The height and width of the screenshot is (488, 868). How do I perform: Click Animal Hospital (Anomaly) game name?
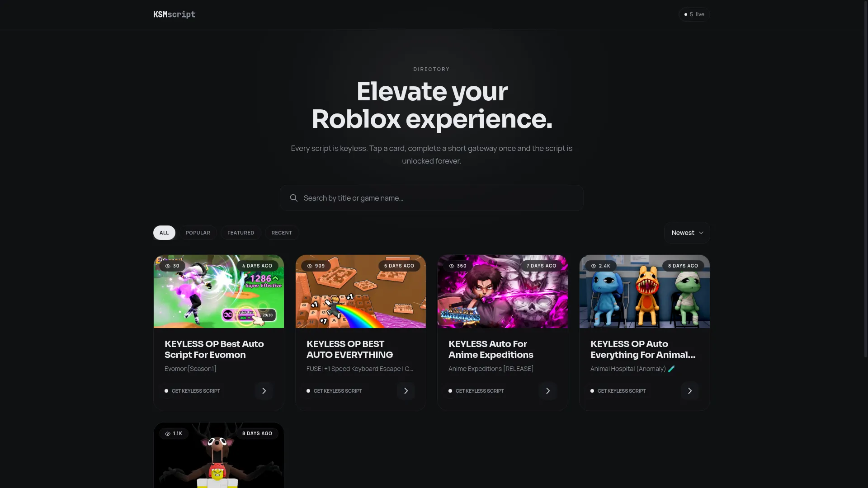[x=632, y=369]
